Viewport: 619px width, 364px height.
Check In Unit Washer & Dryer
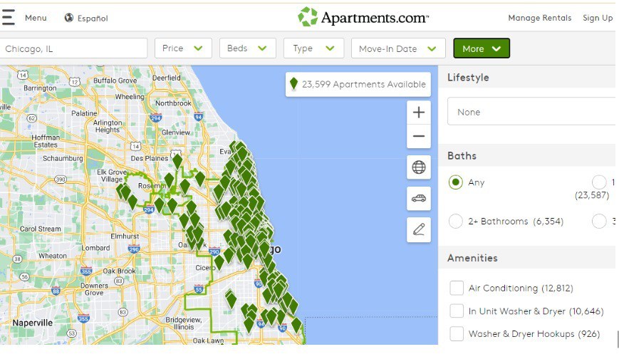(x=457, y=311)
